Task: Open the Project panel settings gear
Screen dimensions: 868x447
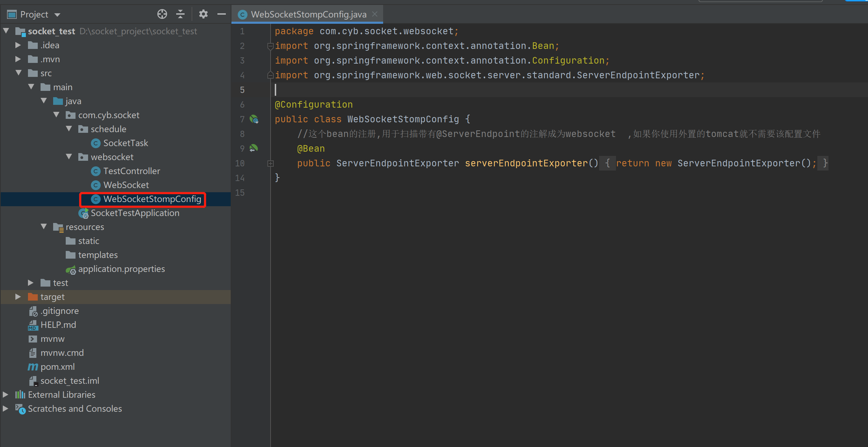Action: click(x=203, y=14)
